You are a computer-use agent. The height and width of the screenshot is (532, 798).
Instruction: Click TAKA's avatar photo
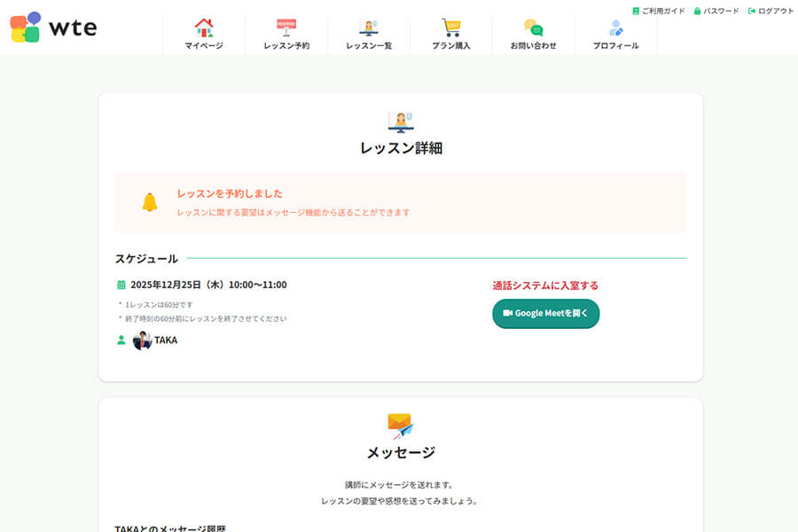pyautogui.click(x=142, y=340)
